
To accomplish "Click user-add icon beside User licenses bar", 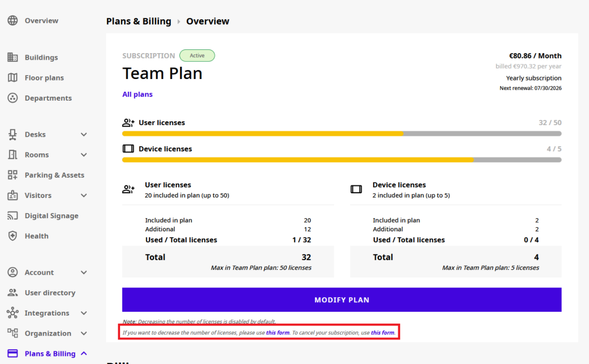I will [x=128, y=123].
